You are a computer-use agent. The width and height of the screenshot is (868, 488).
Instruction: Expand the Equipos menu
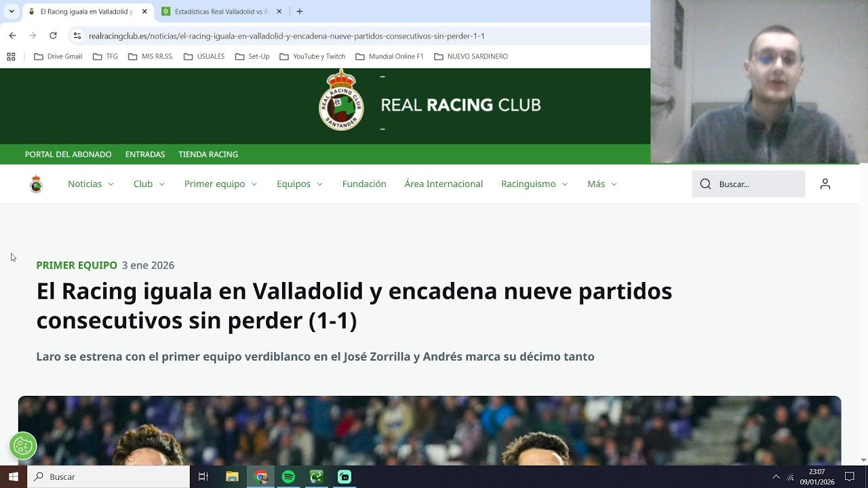[x=300, y=184]
